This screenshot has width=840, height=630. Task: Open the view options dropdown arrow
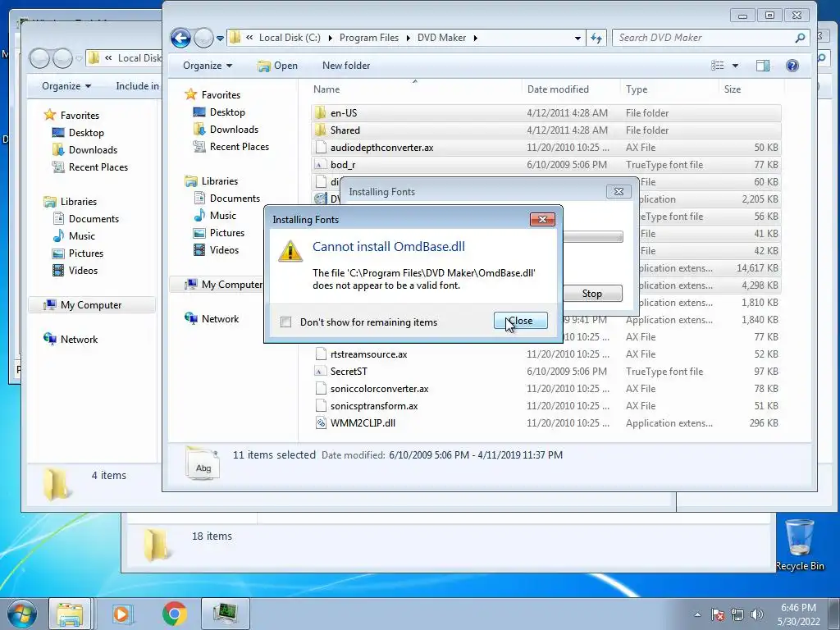pyautogui.click(x=735, y=66)
